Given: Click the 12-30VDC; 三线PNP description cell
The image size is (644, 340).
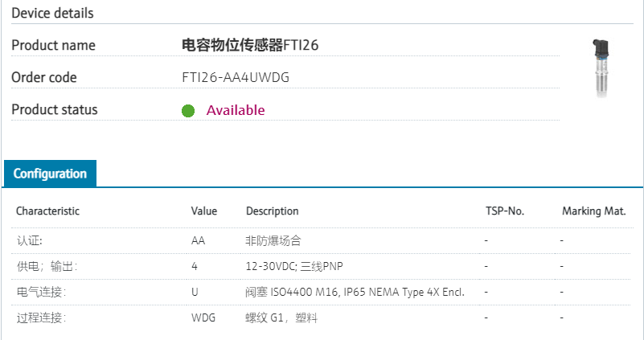Looking at the screenshot, I should click(299, 266).
